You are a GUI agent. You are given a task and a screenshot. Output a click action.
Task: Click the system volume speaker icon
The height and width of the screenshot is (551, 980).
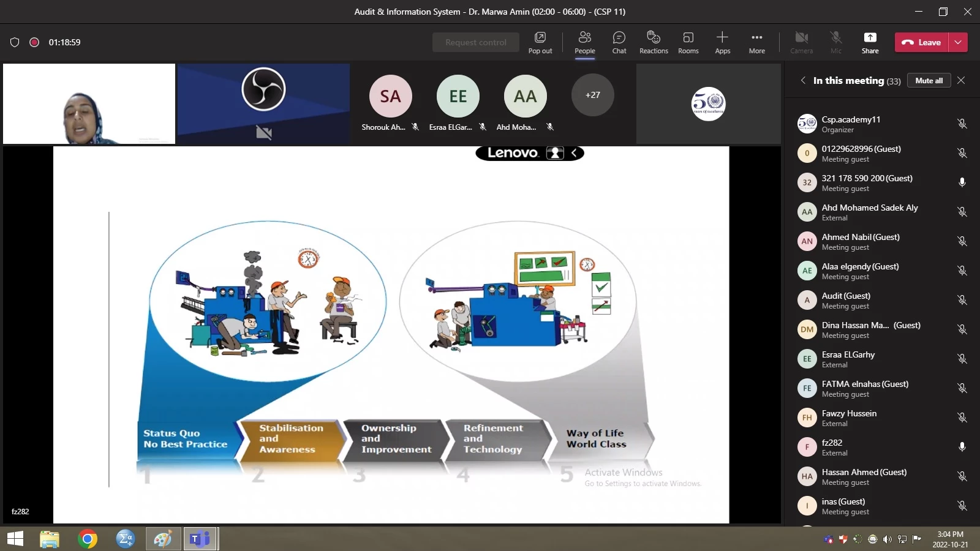[887, 539]
